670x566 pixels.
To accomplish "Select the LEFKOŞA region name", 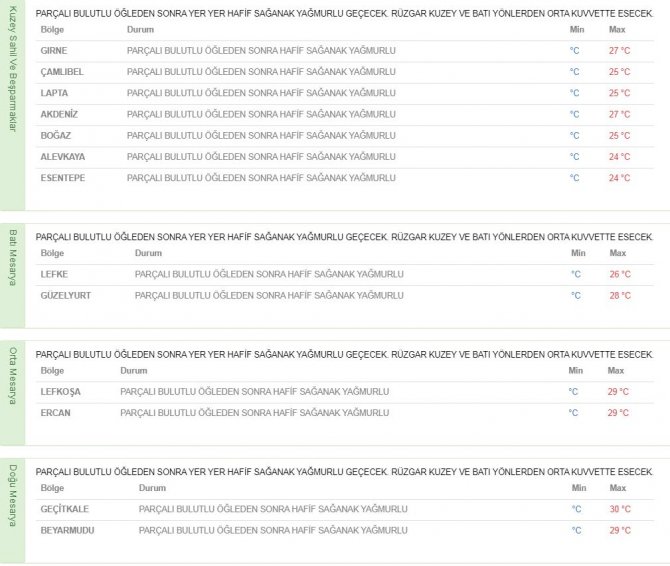I will tap(60, 391).
